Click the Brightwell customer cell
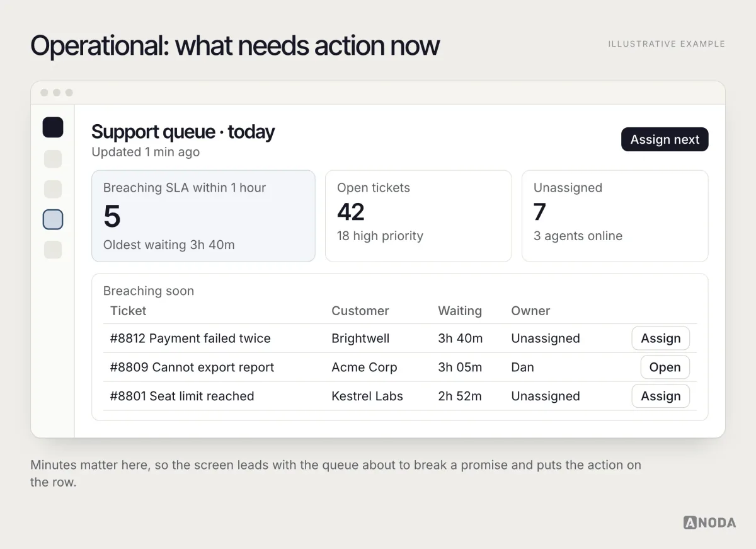This screenshot has height=549, width=756. 360,338
